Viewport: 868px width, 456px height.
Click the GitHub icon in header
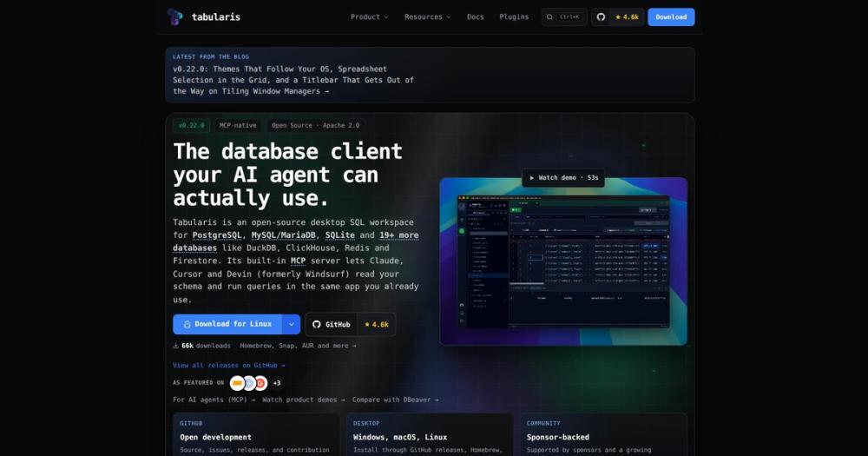[x=601, y=17]
